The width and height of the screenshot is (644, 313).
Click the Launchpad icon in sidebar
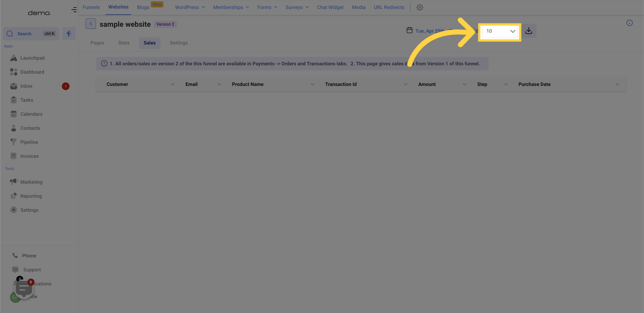tap(14, 58)
